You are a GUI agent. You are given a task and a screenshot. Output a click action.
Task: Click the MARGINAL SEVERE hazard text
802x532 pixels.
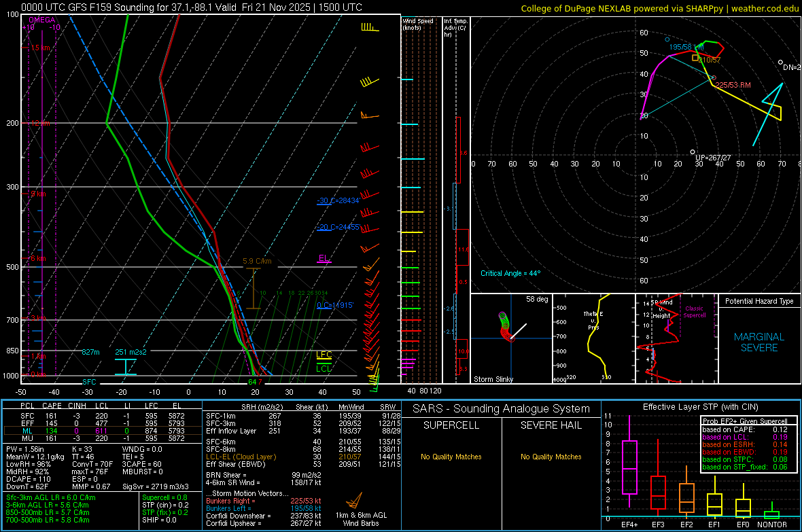click(759, 342)
